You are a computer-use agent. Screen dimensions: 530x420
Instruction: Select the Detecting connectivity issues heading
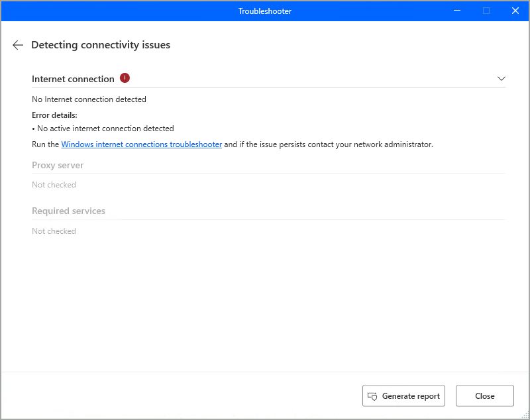[101, 45]
